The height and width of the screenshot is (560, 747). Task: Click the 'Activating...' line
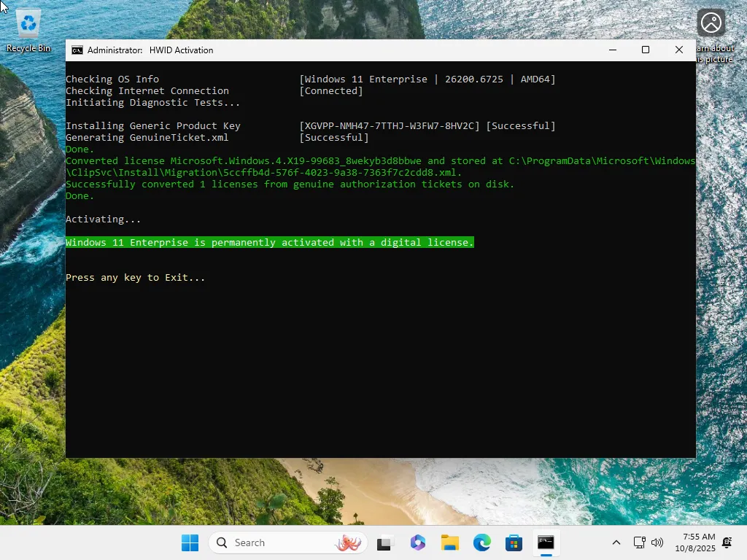pos(104,219)
